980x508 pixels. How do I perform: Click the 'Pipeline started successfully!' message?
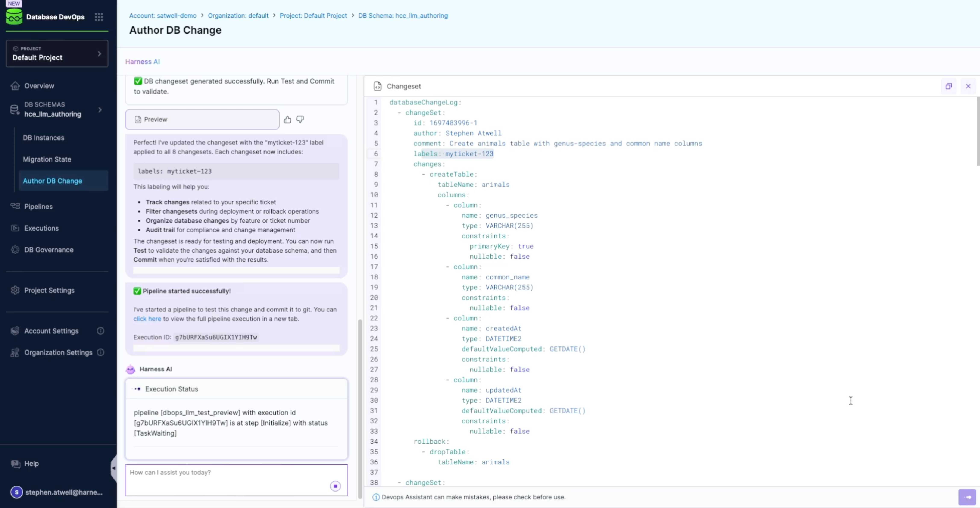click(x=186, y=291)
